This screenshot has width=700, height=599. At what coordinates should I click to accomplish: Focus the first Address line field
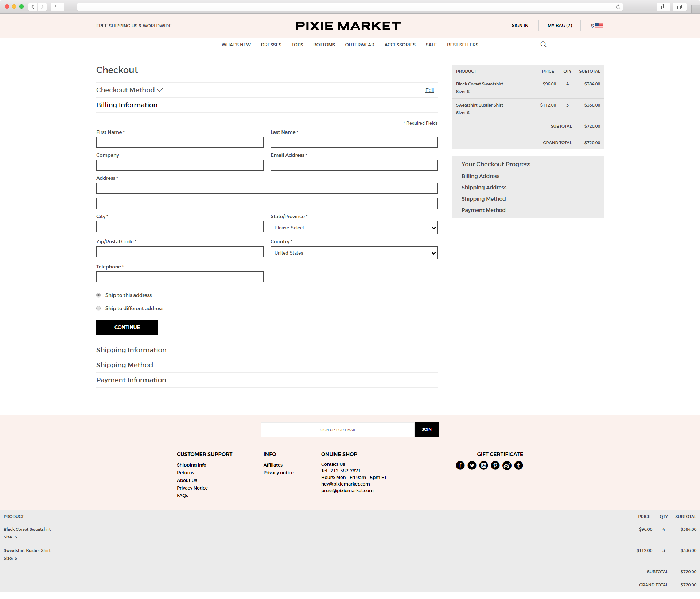point(267,188)
